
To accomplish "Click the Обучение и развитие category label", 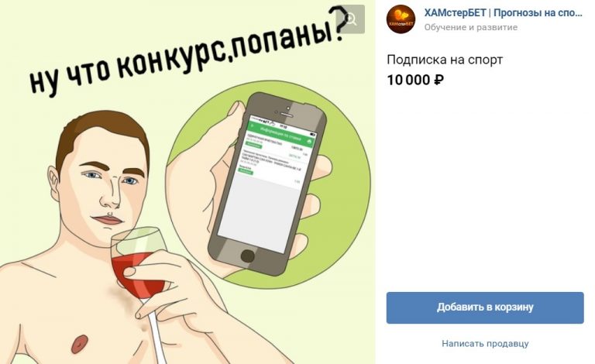I will click(x=471, y=27).
